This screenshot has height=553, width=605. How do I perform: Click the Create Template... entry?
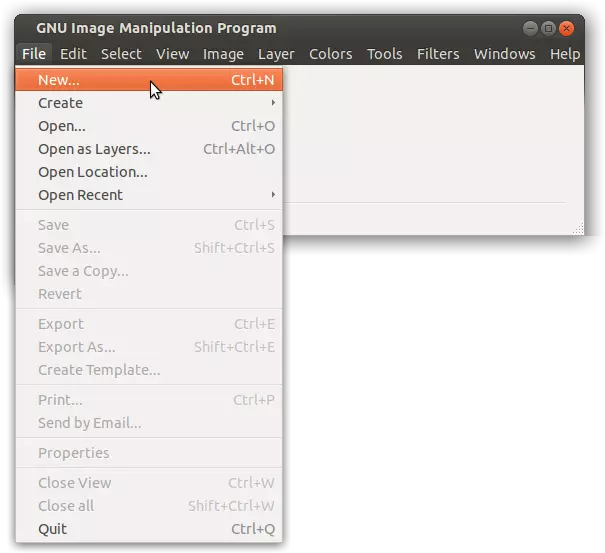pyautogui.click(x=149, y=370)
